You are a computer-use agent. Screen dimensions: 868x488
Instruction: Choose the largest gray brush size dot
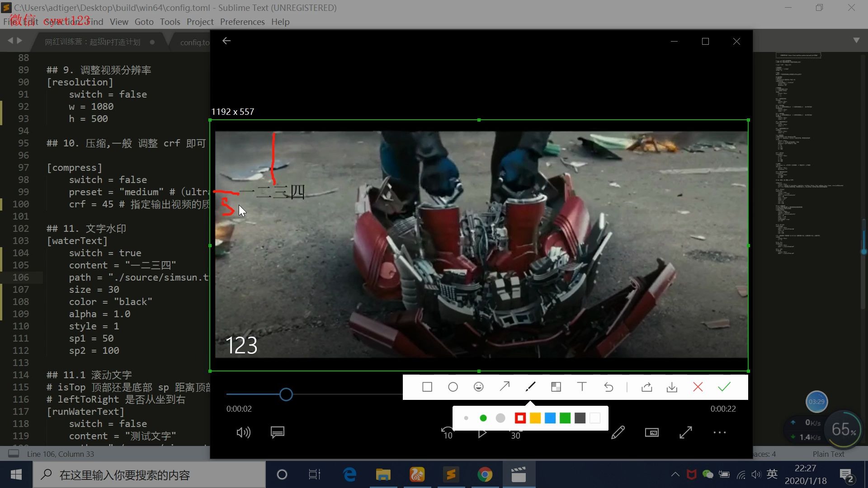tap(500, 418)
